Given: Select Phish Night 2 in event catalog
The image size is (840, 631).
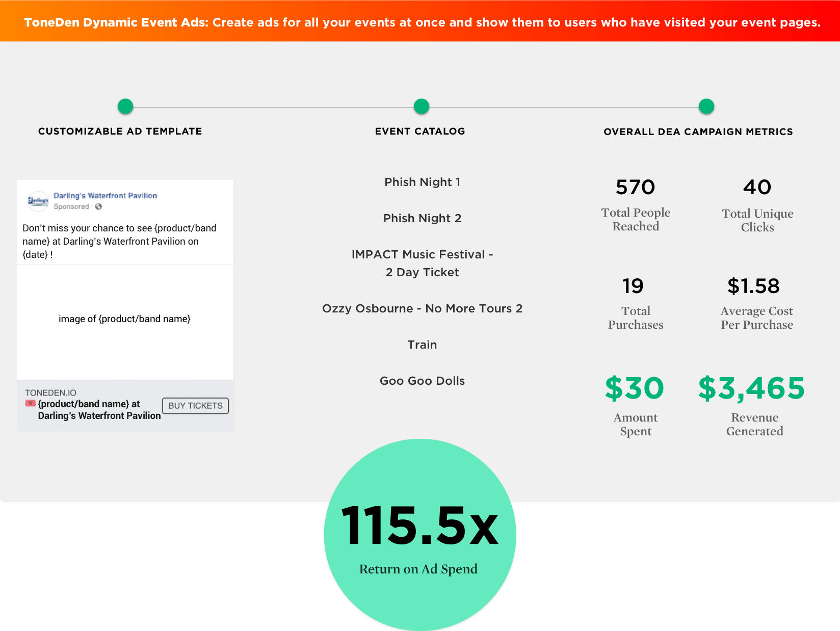Looking at the screenshot, I should point(422,218).
